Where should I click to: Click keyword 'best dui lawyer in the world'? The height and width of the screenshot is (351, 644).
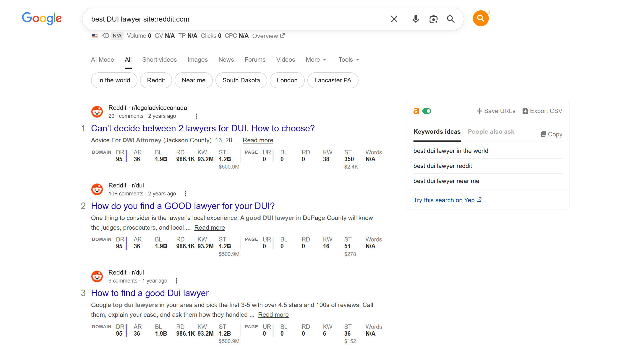(451, 151)
